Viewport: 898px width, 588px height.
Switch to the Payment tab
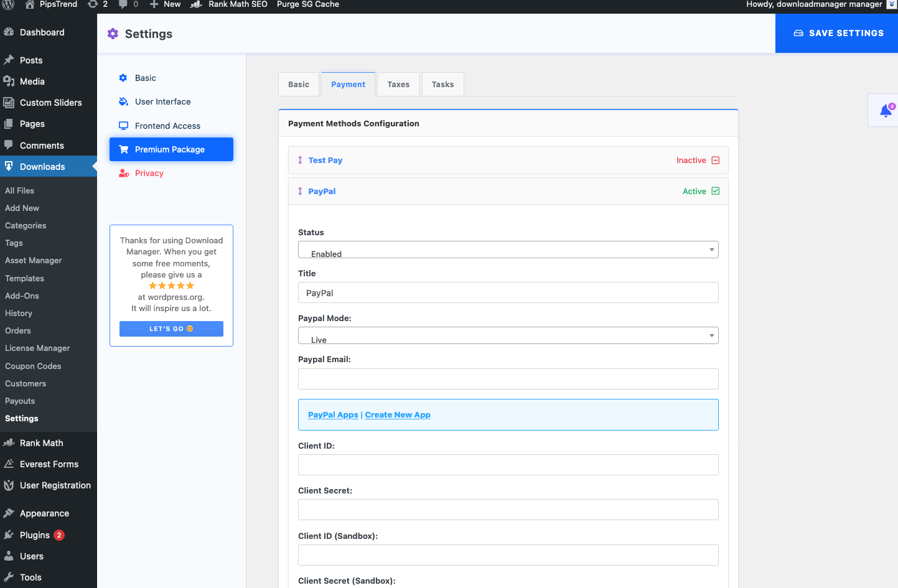click(x=348, y=85)
